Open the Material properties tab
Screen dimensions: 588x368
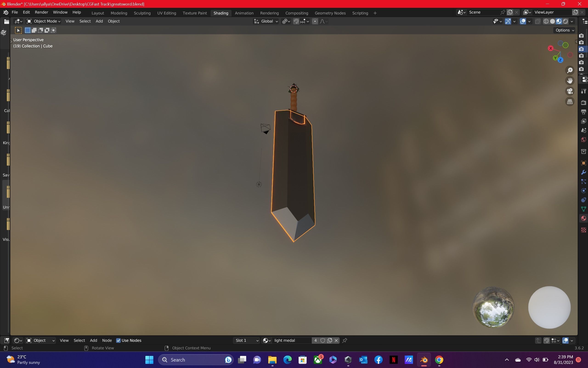tap(583, 218)
